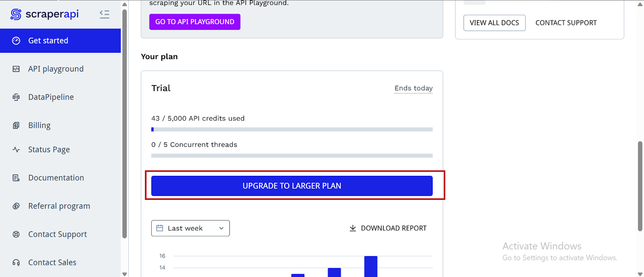Click the DOWNLOAD REPORT label
Viewport: 644px width, 277px height.
[x=394, y=228]
